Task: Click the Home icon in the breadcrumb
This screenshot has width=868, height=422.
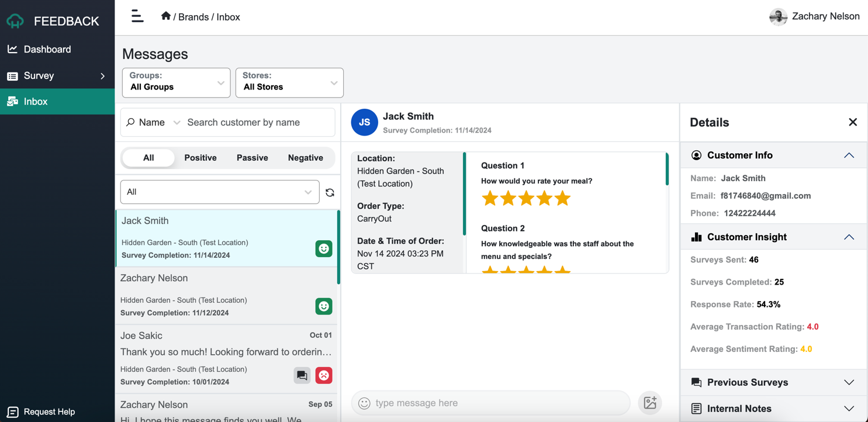Action: tap(166, 16)
